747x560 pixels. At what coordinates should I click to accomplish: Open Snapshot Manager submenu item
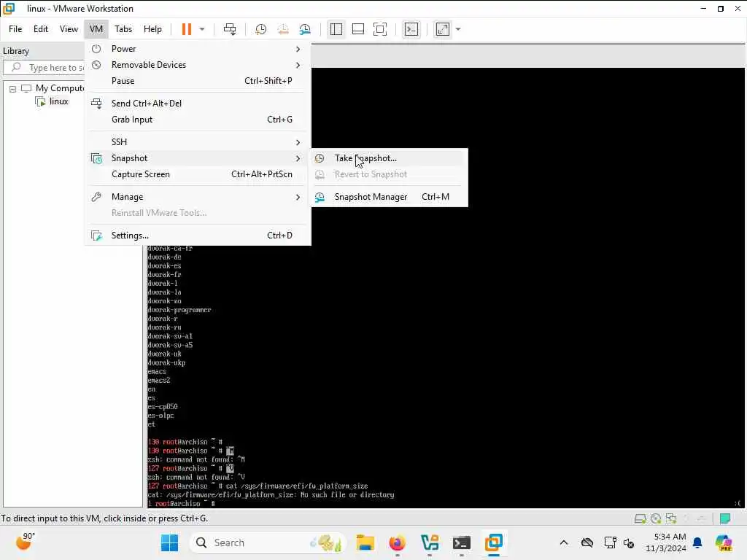click(390, 197)
